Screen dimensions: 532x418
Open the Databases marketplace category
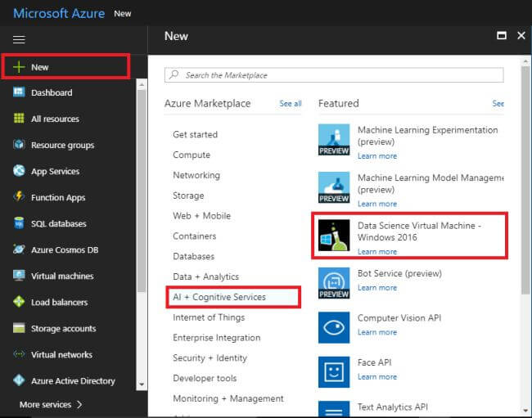point(194,256)
